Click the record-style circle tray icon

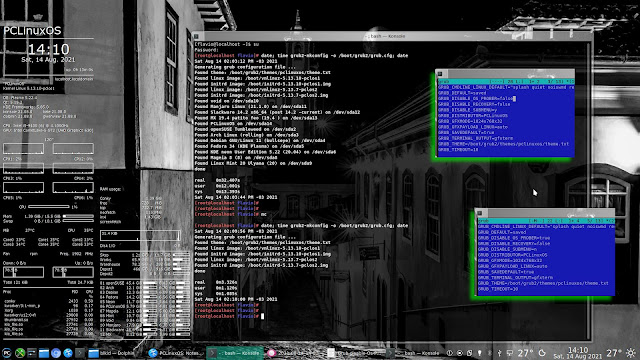click(460, 353)
